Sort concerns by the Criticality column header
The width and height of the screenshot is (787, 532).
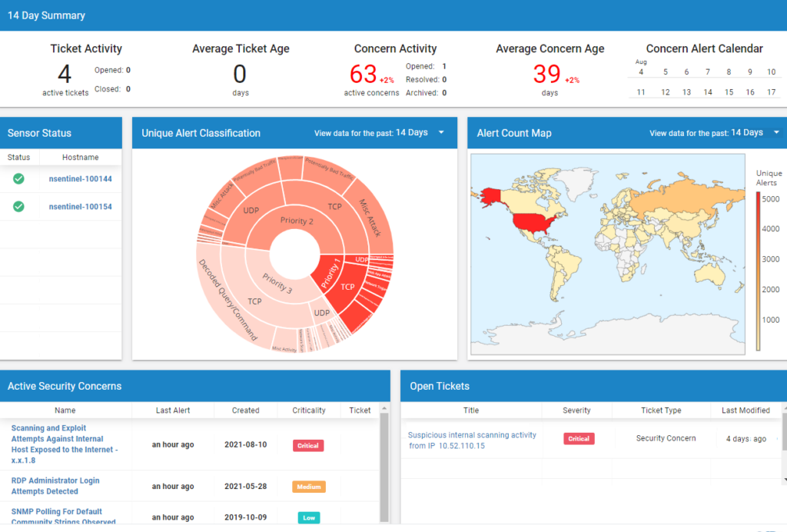[309, 411]
